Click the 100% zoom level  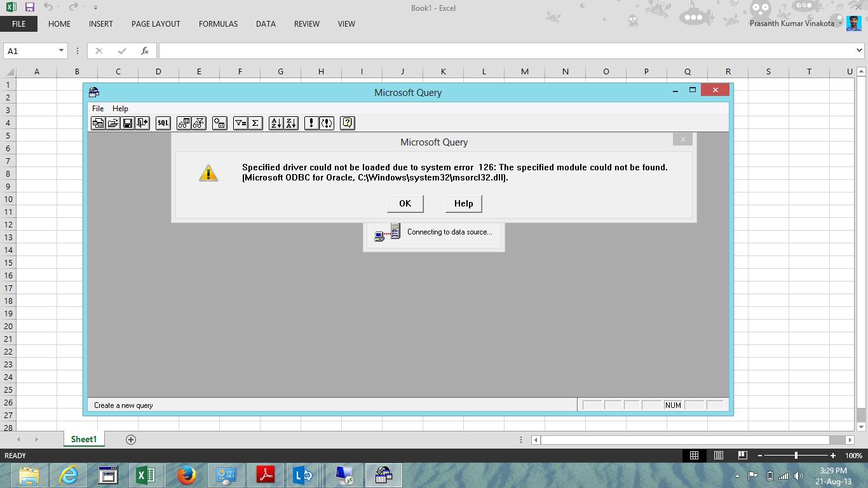click(853, 456)
